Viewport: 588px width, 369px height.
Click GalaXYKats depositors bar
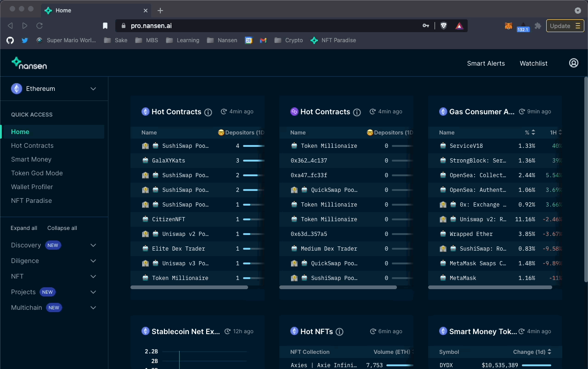(x=254, y=161)
